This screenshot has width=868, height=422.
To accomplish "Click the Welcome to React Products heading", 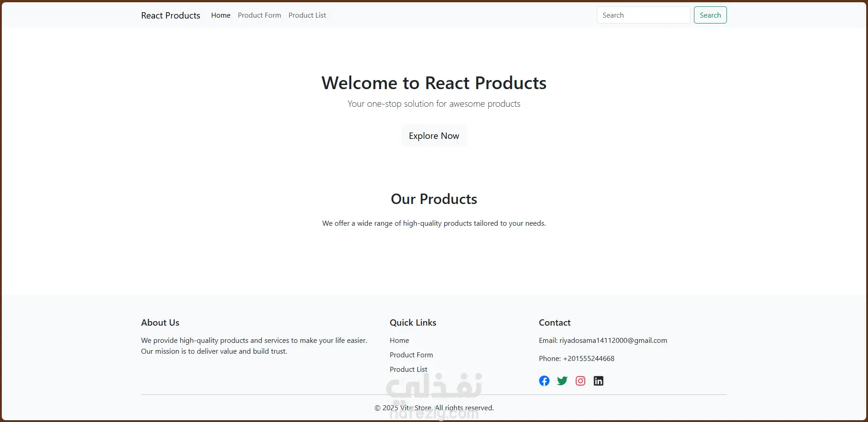I will pyautogui.click(x=434, y=83).
